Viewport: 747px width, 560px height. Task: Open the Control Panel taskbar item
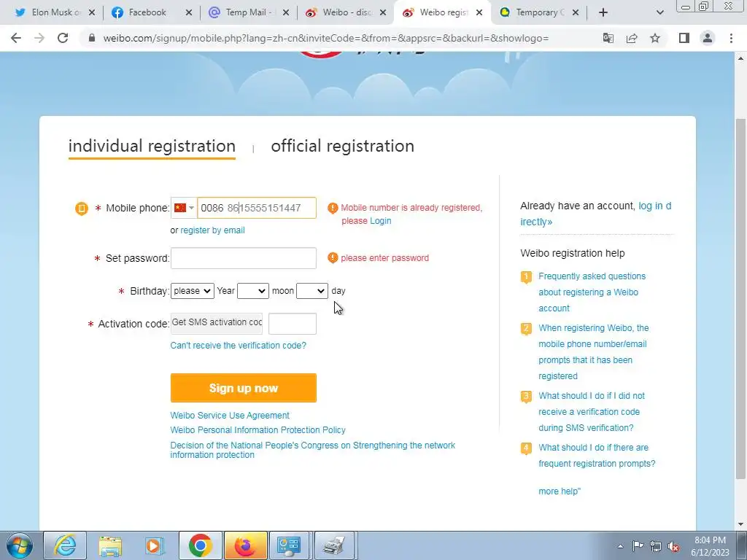click(290, 545)
